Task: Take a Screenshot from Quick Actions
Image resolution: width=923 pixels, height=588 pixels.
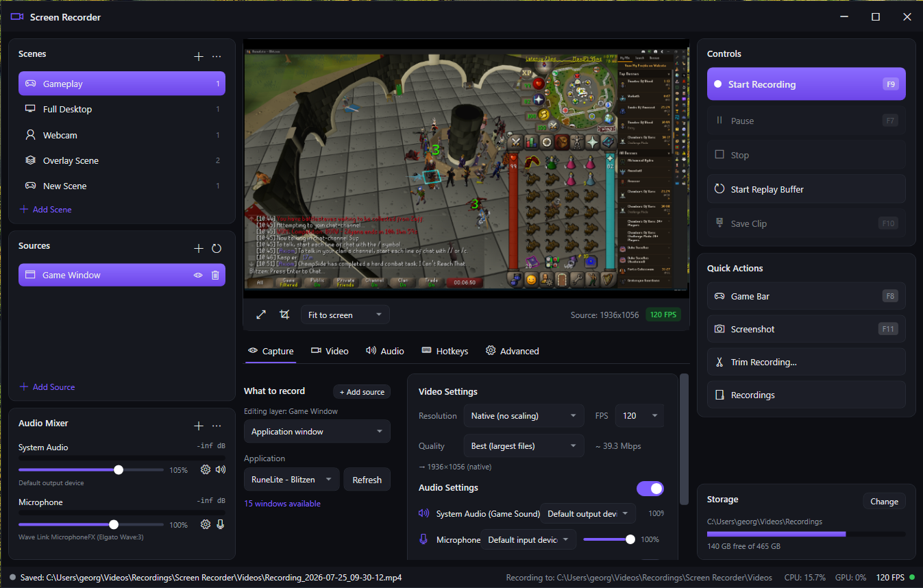Action: (x=807, y=329)
